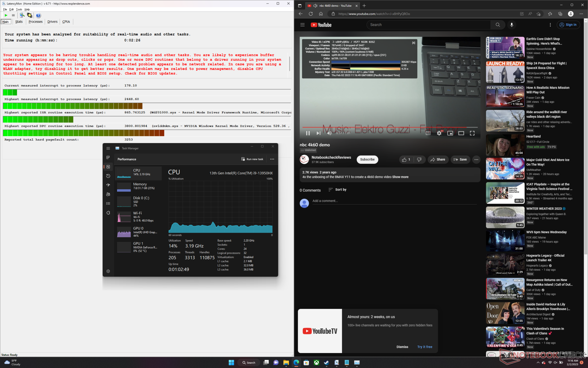Open the Tools menu in LatencyMon

coord(19,10)
